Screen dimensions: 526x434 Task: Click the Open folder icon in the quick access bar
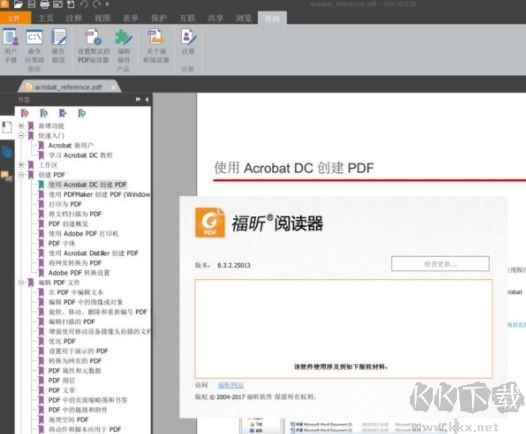pos(18,4)
